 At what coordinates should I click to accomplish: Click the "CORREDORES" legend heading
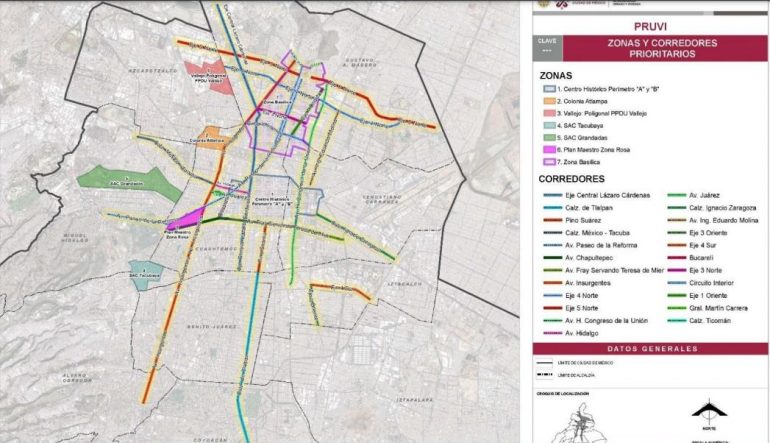coord(571,179)
